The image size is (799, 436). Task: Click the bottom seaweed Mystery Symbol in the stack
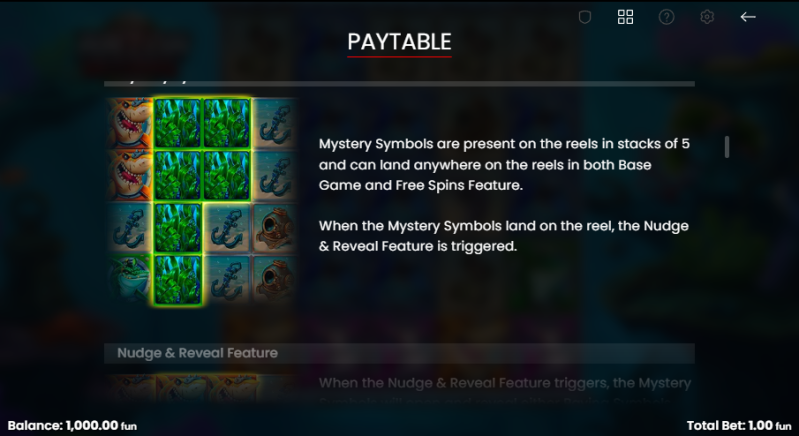click(177, 280)
